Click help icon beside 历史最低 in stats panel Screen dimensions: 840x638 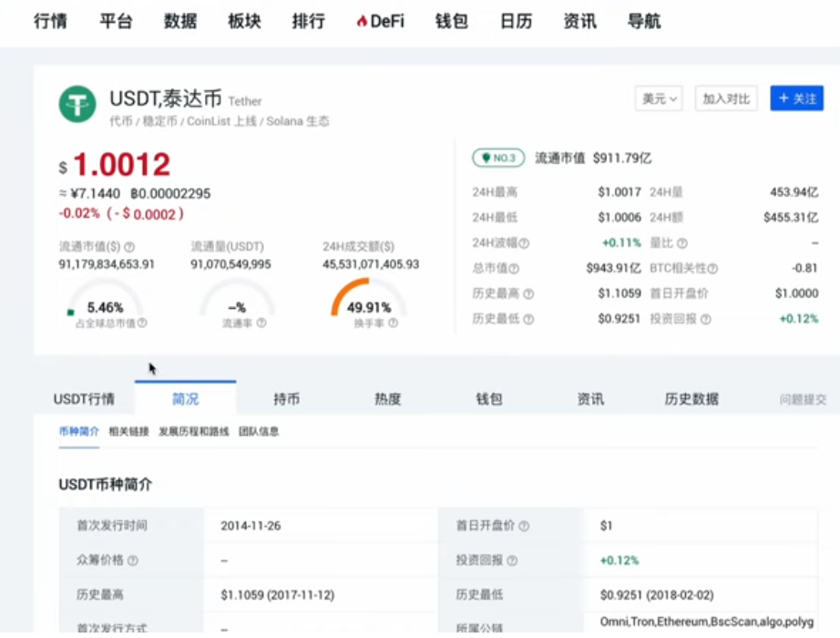[528, 320]
